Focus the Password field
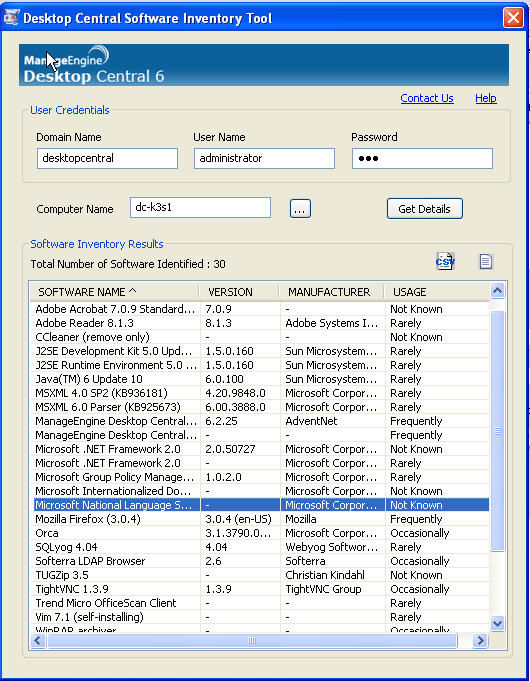The width and height of the screenshot is (530, 681). click(422, 158)
